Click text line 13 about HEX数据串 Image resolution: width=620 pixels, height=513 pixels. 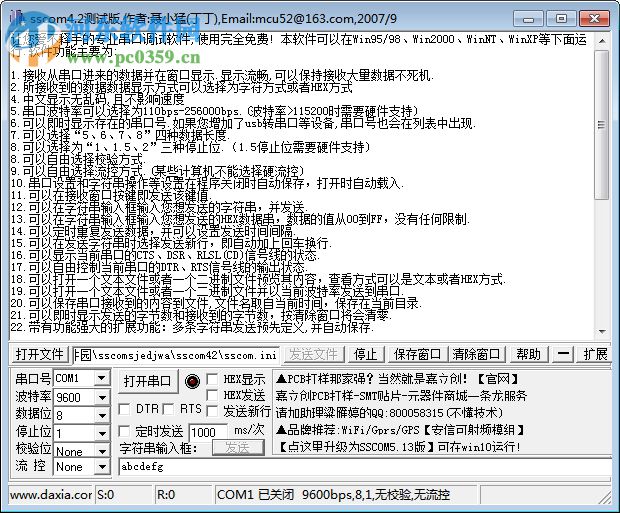coord(240,219)
